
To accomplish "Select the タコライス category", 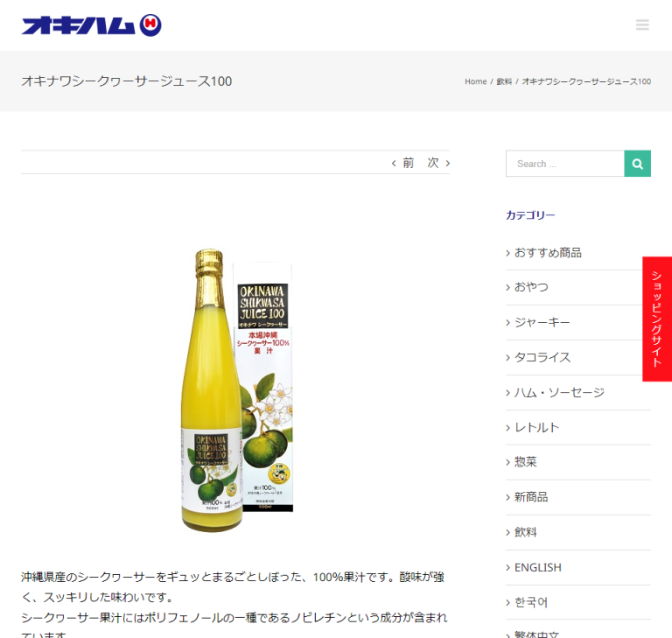I will 542,358.
